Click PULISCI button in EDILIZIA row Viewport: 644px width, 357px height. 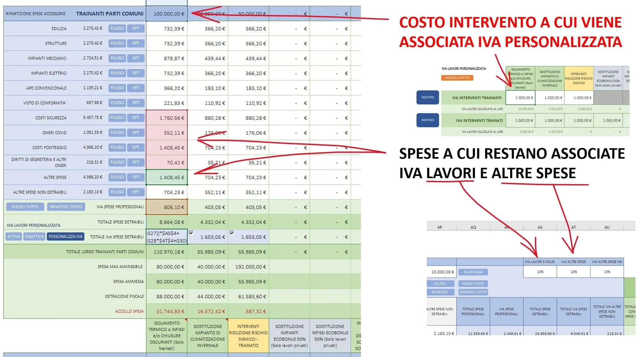coord(117,28)
